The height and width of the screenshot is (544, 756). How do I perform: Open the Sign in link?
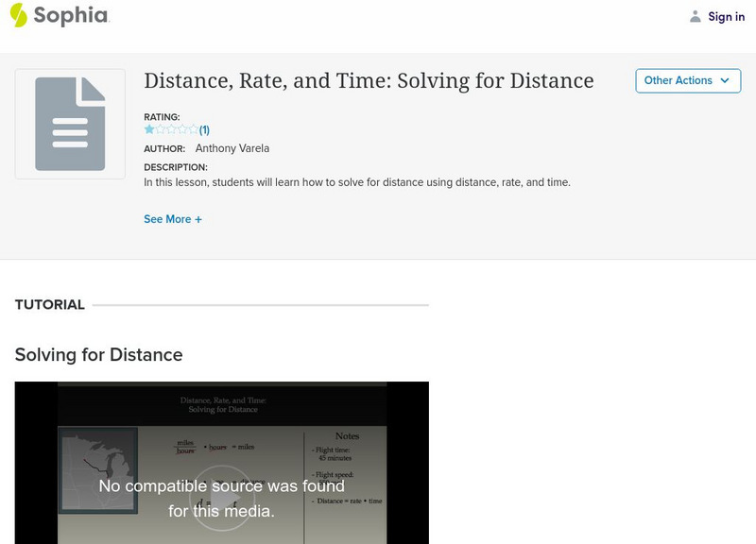click(726, 17)
